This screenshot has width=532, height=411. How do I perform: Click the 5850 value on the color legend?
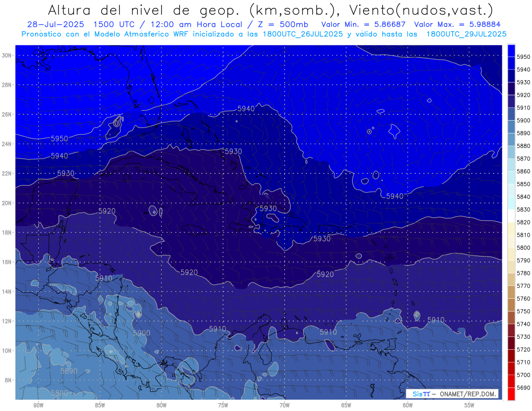tap(524, 184)
